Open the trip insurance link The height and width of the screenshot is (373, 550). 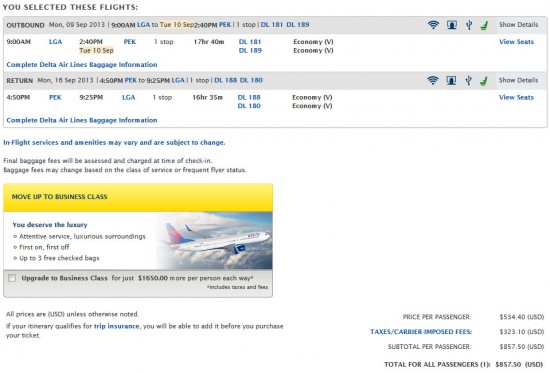(116, 326)
